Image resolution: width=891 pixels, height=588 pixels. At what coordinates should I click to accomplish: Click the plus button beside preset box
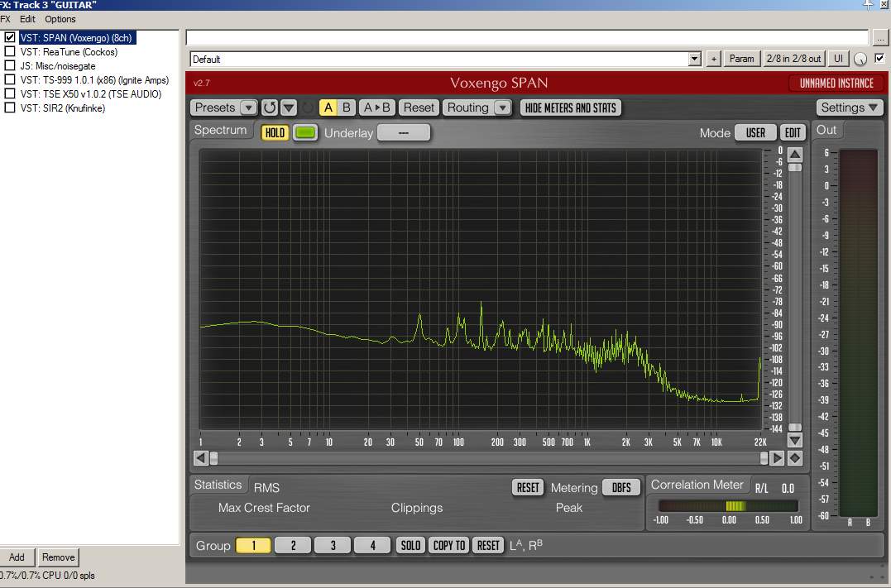(x=714, y=59)
